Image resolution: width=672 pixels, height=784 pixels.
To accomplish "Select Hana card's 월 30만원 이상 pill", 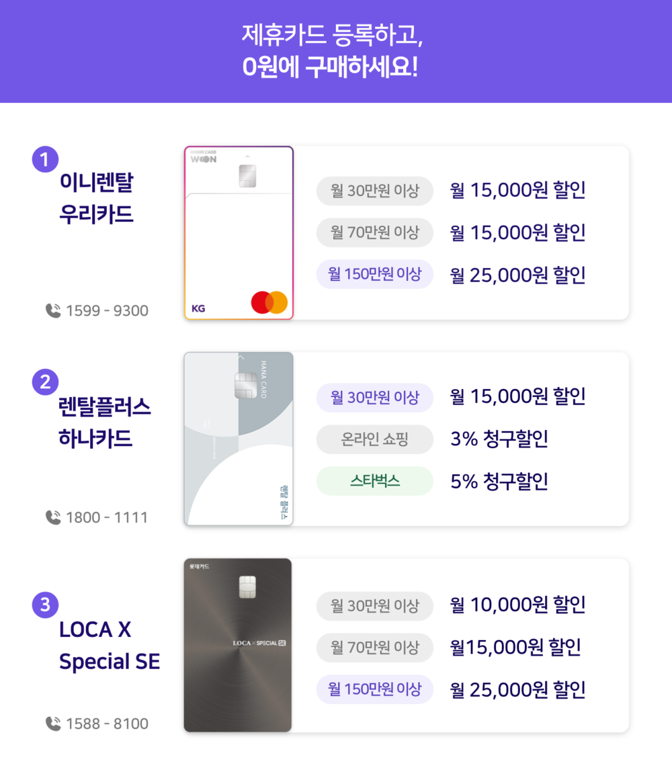I will [374, 398].
